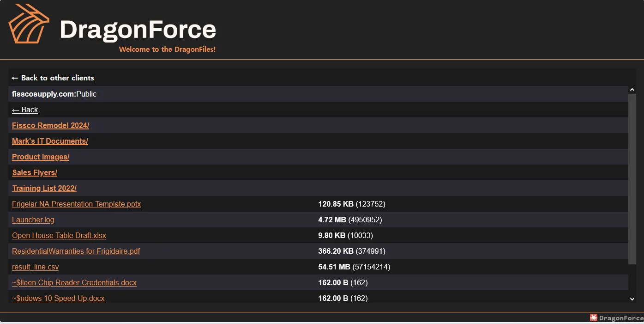This screenshot has height=324, width=644.
Task: Open ~$lleen Chip Reader Credentials.docx
Action: pyautogui.click(x=74, y=283)
